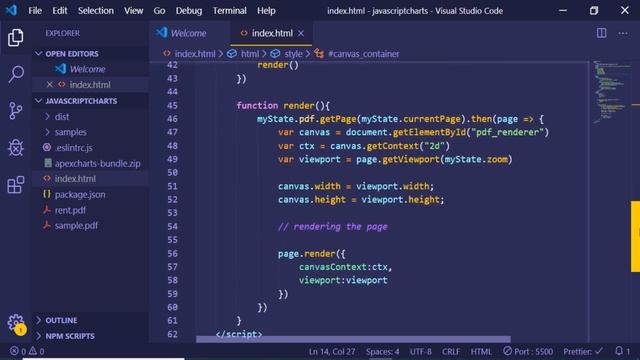The width and height of the screenshot is (640, 360).
Task: Click Ln 14, Col 27 cursor position
Action: [332, 351]
